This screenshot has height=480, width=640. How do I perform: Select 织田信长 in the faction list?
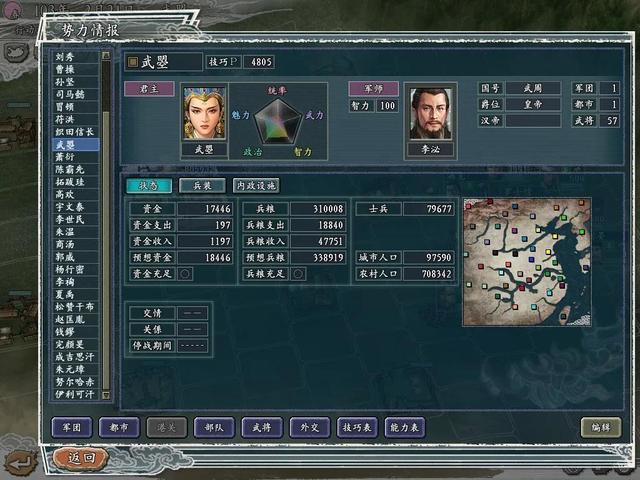coord(76,132)
